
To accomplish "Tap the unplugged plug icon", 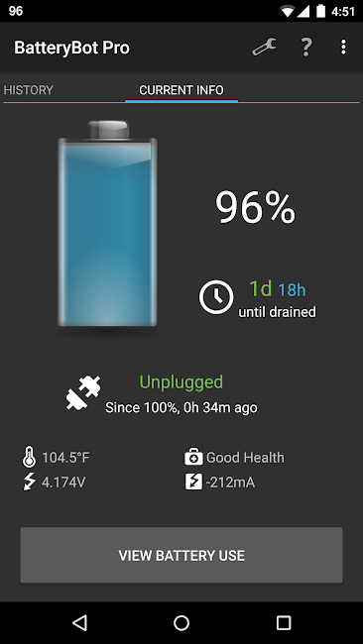I will [83, 393].
